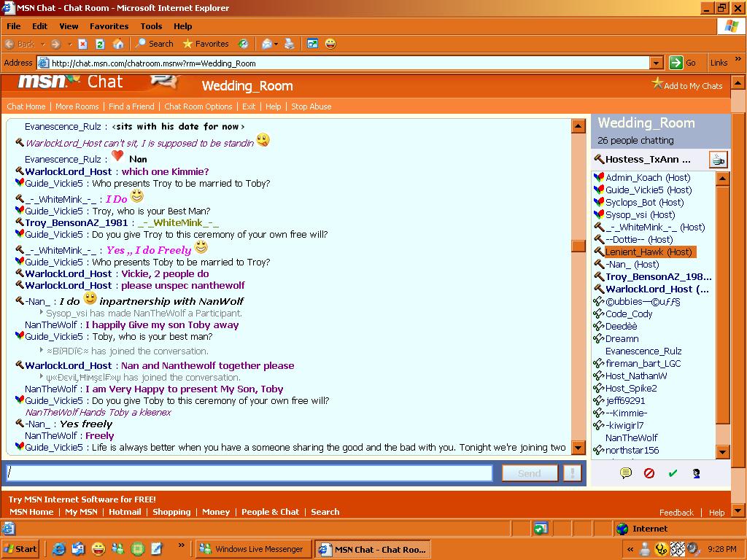Open the Mail button dropdown arrow
This screenshot has height=560, width=747.
click(276, 44)
